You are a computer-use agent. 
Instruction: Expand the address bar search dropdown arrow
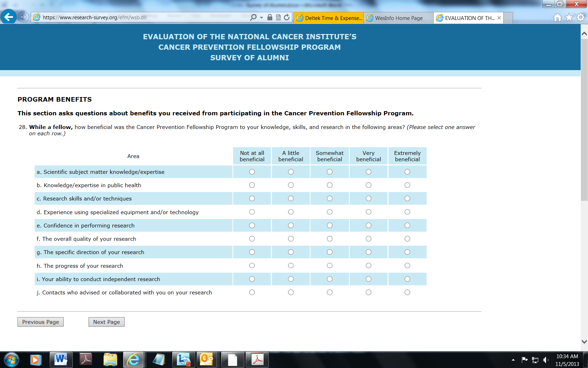tap(261, 18)
